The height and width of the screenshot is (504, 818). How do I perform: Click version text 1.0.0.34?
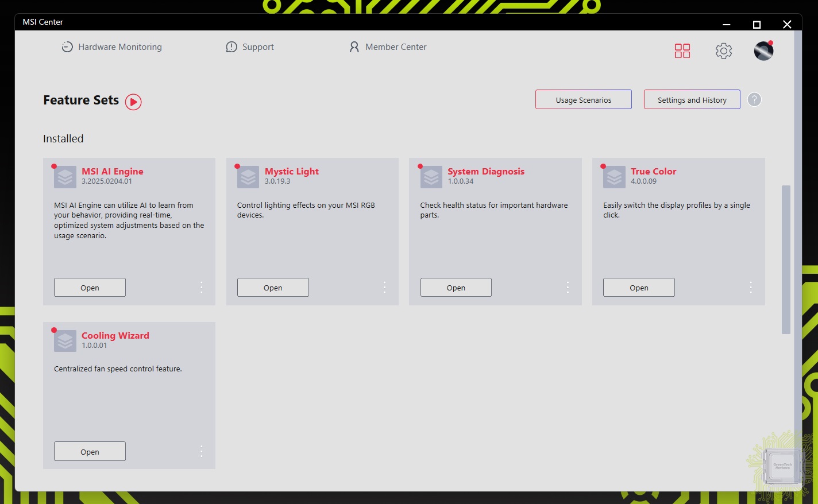[461, 181]
